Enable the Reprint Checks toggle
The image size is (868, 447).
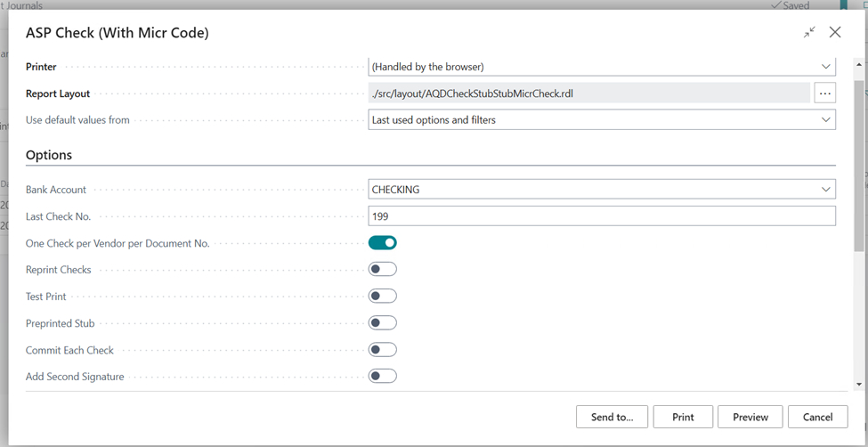point(383,270)
